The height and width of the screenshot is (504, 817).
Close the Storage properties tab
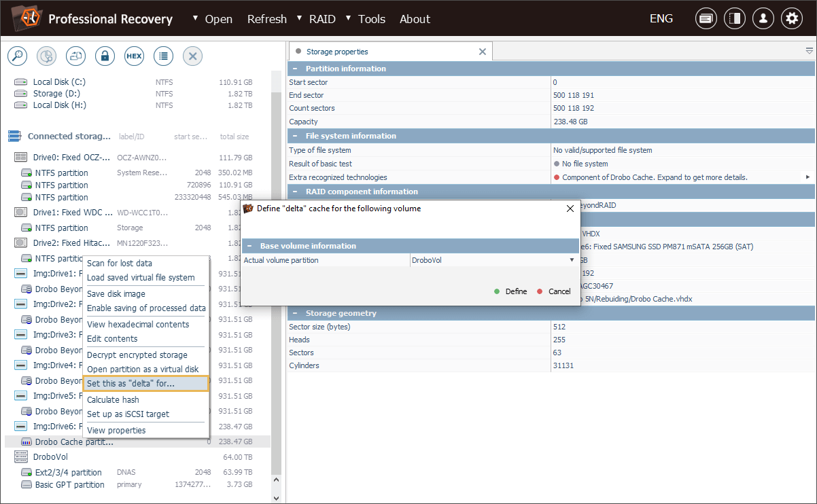coord(483,52)
